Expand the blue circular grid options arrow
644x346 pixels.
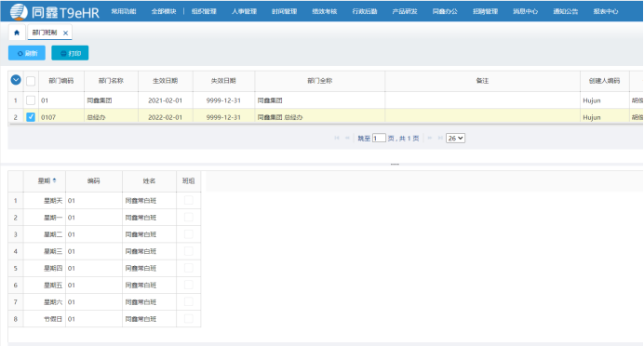tap(16, 80)
